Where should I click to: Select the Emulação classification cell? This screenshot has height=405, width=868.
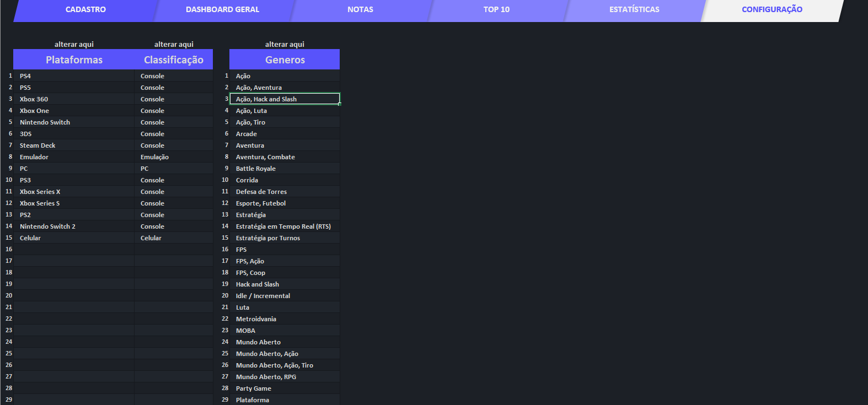(174, 157)
